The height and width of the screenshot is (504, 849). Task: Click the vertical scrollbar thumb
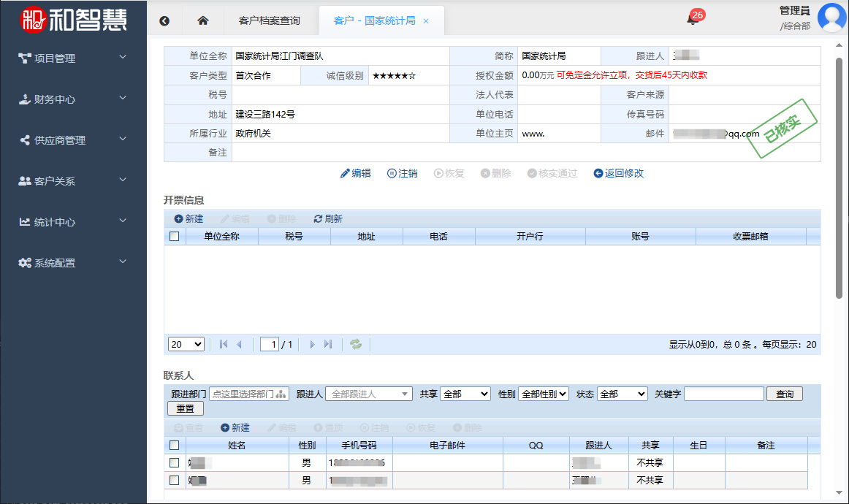(x=839, y=177)
